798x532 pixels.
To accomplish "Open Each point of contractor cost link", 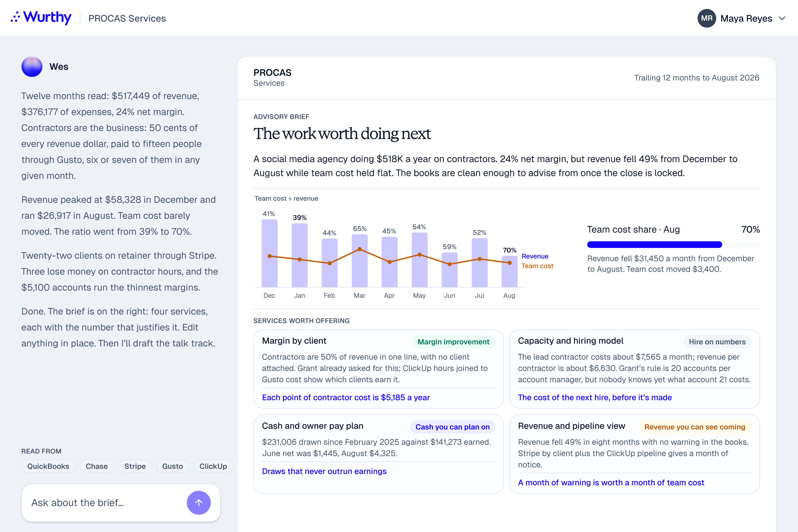I will (x=346, y=397).
